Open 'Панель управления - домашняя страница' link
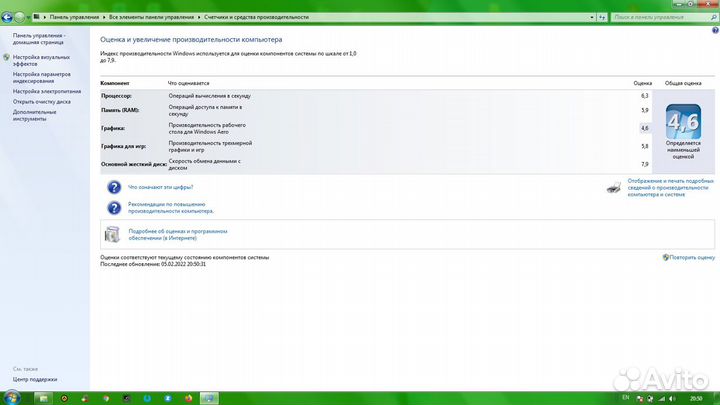 click(39, 39)
